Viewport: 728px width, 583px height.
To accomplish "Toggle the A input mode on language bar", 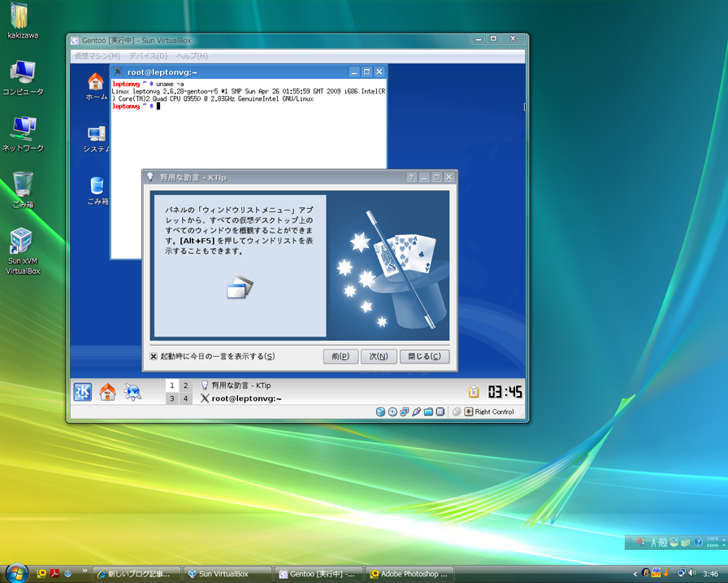I will click(x=654, y=542).
